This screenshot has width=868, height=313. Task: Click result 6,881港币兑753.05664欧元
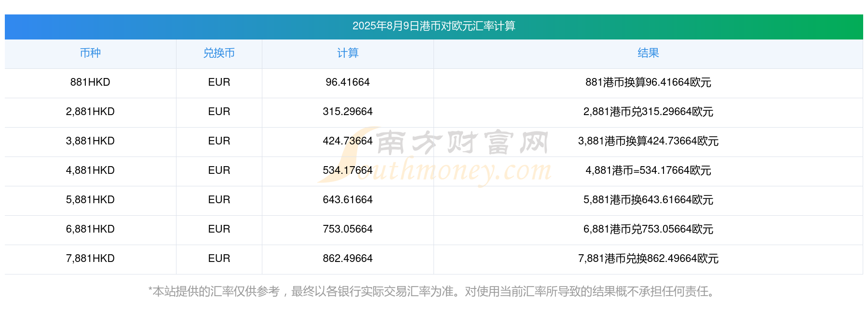click(x=648, y=229)
